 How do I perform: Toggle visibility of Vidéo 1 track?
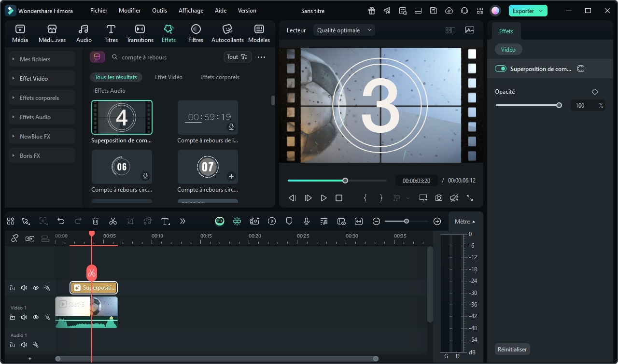36,317
